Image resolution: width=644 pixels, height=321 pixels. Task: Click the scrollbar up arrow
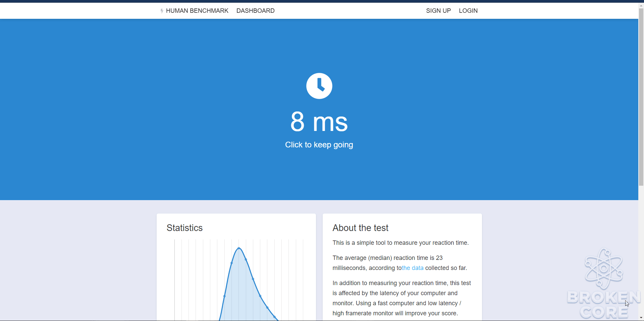(x=641, y=5)
